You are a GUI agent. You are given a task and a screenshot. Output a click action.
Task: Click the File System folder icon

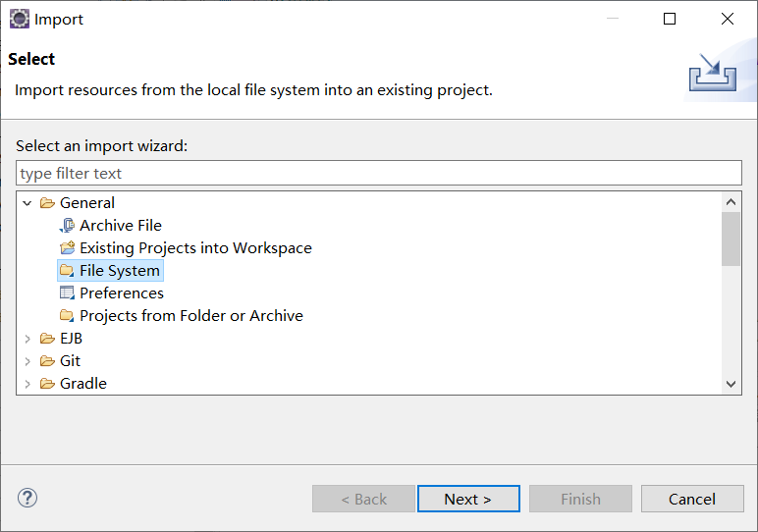(x=67, y=270)
